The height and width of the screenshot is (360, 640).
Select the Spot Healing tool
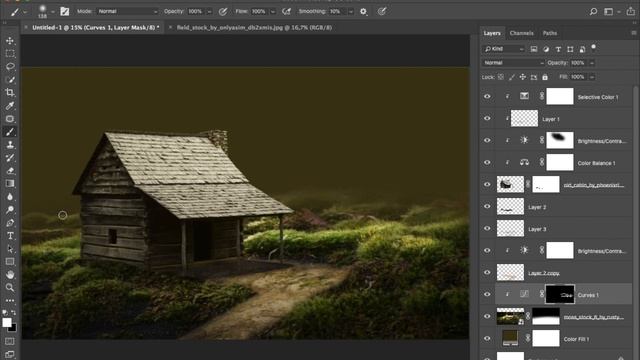[10, 119]
